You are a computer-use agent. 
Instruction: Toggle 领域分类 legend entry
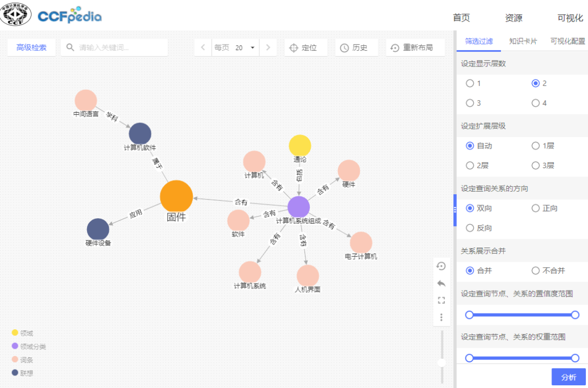[x=28, y=347]
